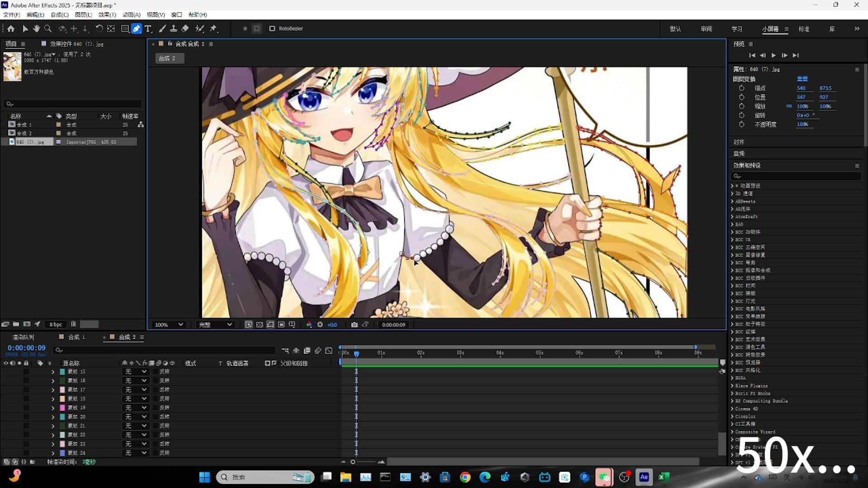The image size is (868, 488).
Task: Click the pink color label of mask 19
Action: [62, 408]
